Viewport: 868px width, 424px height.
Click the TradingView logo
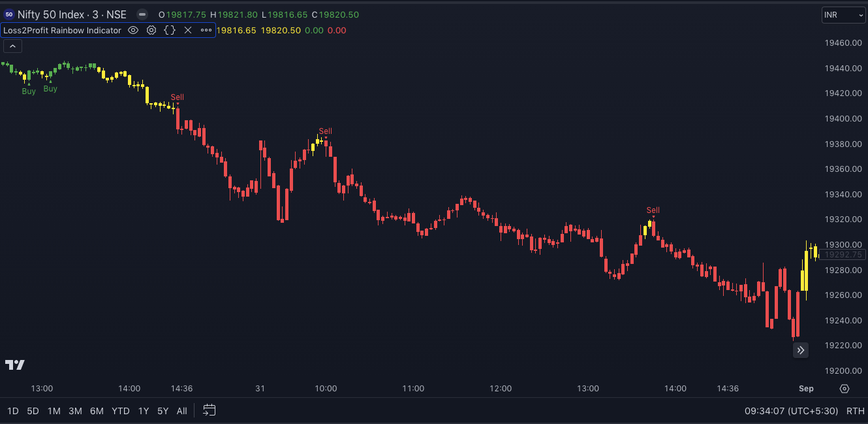pos(15,365)
